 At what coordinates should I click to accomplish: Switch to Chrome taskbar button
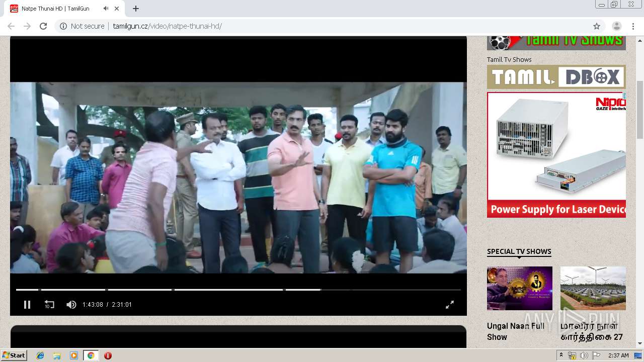(91, 355)
